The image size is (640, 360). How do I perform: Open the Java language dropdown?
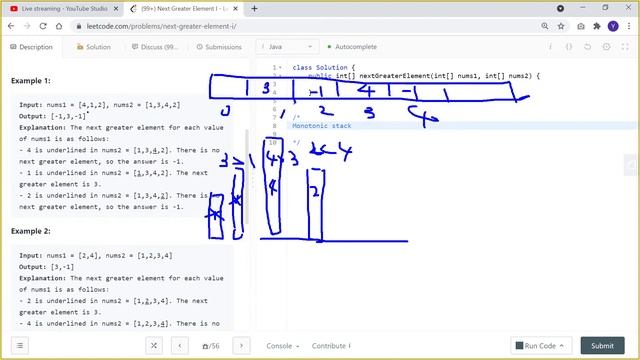pyautogui.click(x=287, y=47)
